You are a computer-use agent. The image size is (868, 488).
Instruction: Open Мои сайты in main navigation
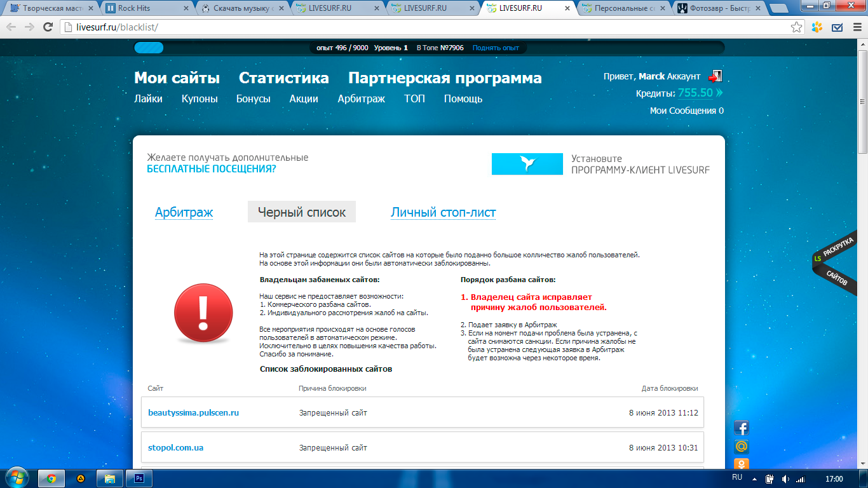click(177, 78)
